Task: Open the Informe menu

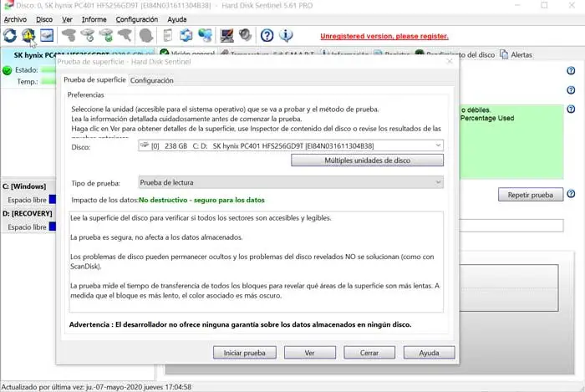Action: [94, 19]
